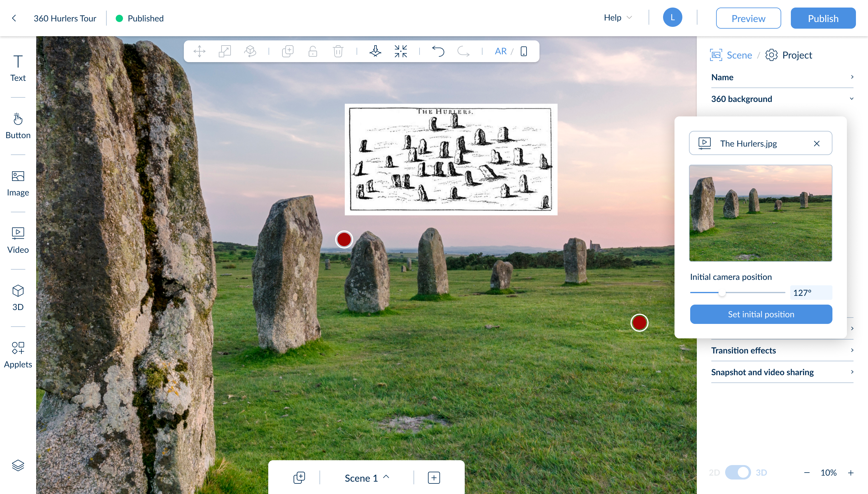Toggle the 2D/3D view switch
This screenshot has width=868, height=494.
point(738,472)
